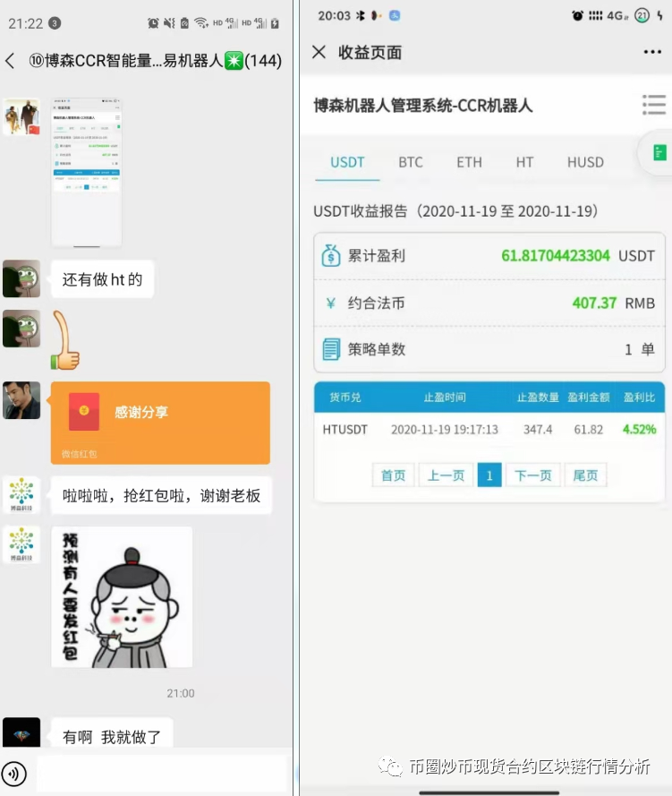
Task: Tap the 还有做ht的 chat message
Action: click(x=102, y=279)
